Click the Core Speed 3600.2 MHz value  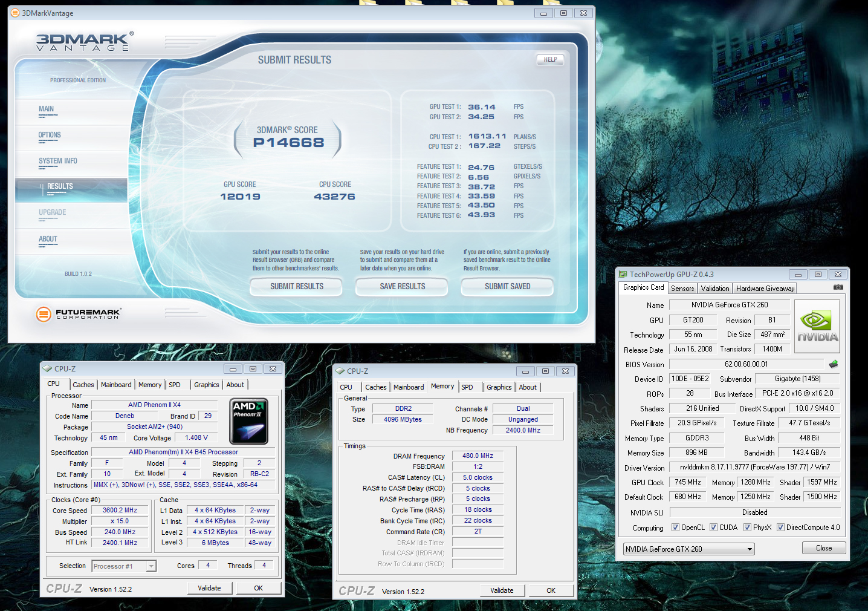[120, 511]
